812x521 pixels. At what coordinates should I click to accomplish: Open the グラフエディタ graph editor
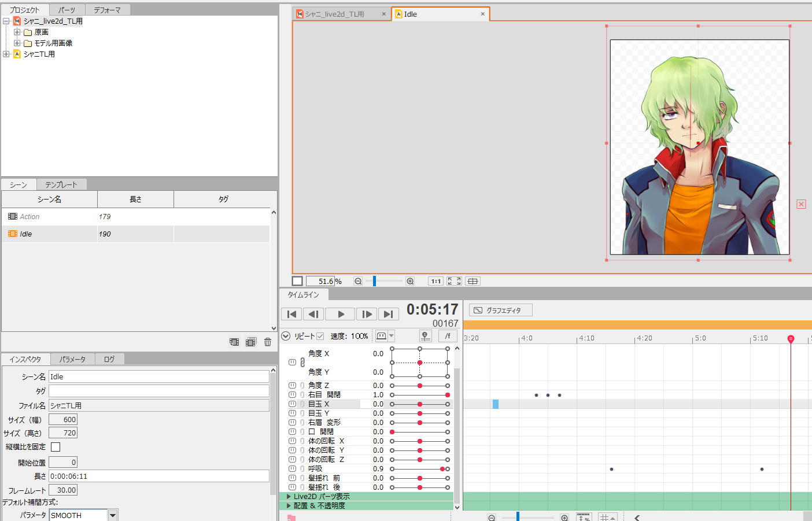pyautogui.click(x=501, y=311)
